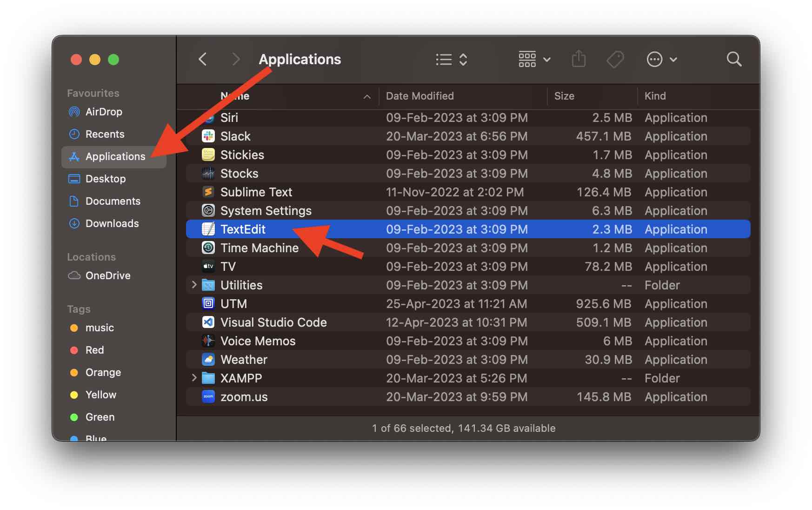Click the Share icon in the toolbar
Image resolution: width=812 pixels, height=510 pixels.
(x=579, y=59)
